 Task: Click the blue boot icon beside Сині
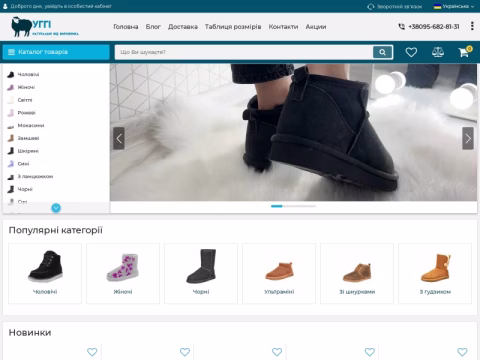(11, 164)
